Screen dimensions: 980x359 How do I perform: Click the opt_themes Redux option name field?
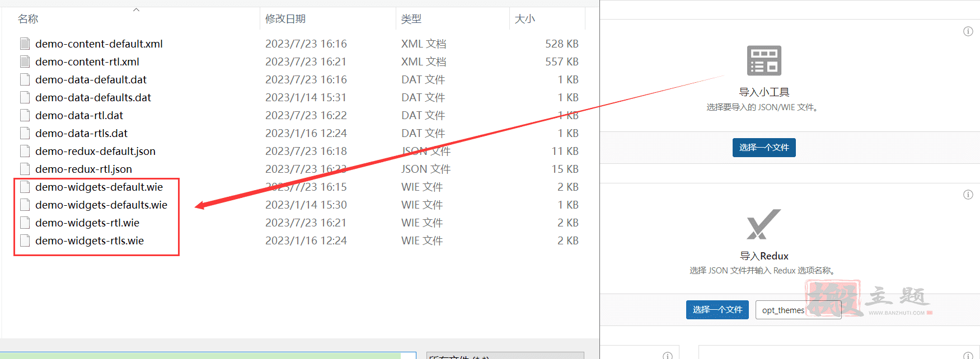(x=798, y=310)
